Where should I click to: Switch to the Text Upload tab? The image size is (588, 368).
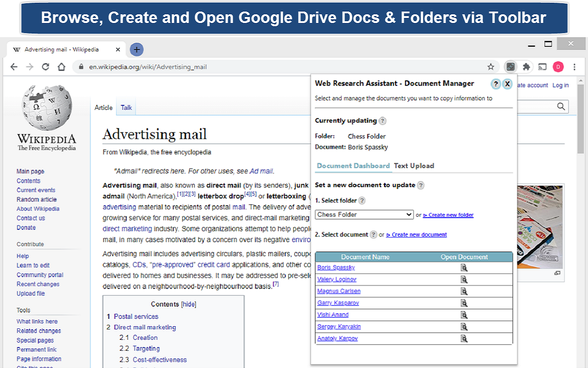point(414,166)
